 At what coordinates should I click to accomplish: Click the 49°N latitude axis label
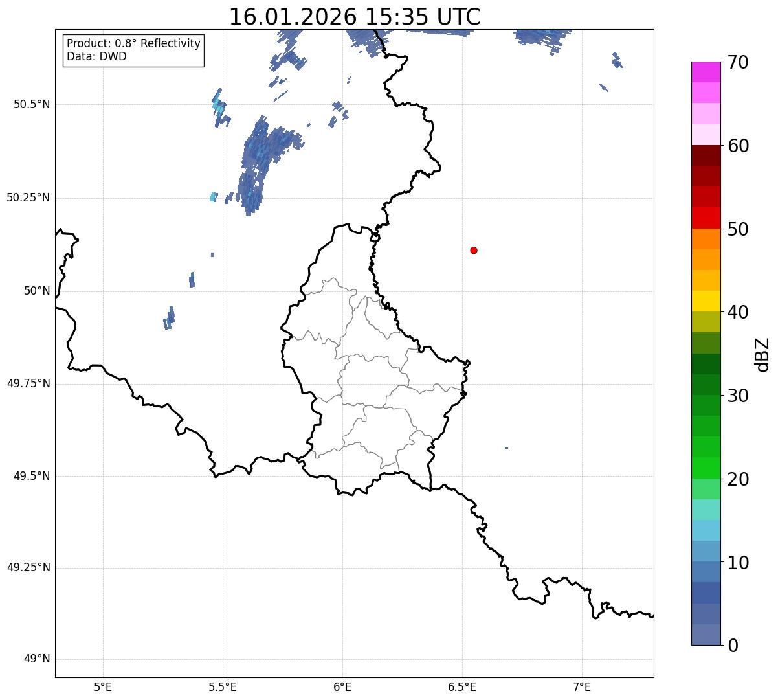pos(36,659)
